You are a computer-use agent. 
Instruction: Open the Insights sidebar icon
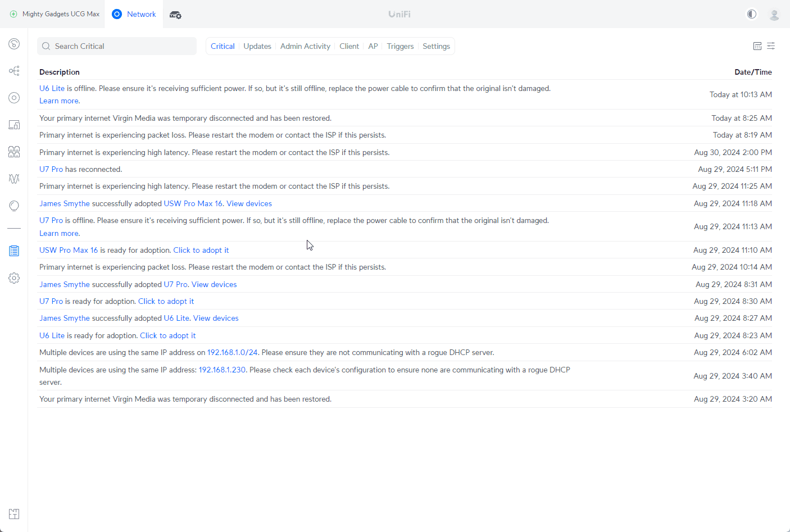14,206
